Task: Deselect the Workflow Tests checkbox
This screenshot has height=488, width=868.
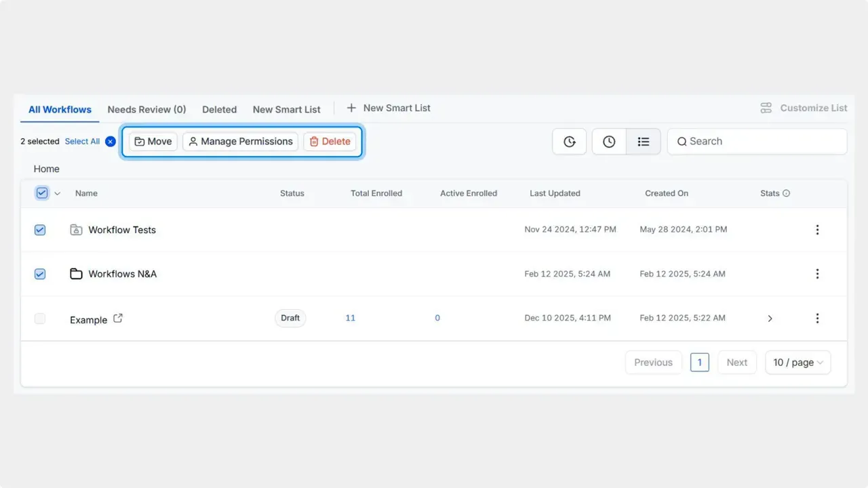Action: 39,229
